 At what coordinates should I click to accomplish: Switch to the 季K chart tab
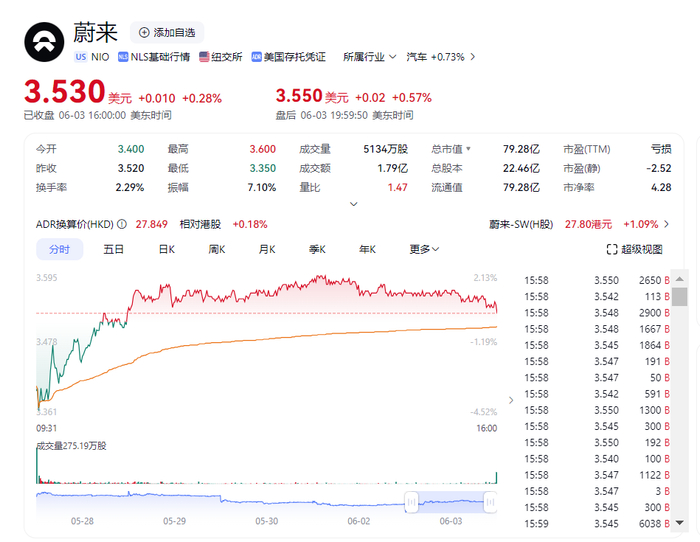317,249
